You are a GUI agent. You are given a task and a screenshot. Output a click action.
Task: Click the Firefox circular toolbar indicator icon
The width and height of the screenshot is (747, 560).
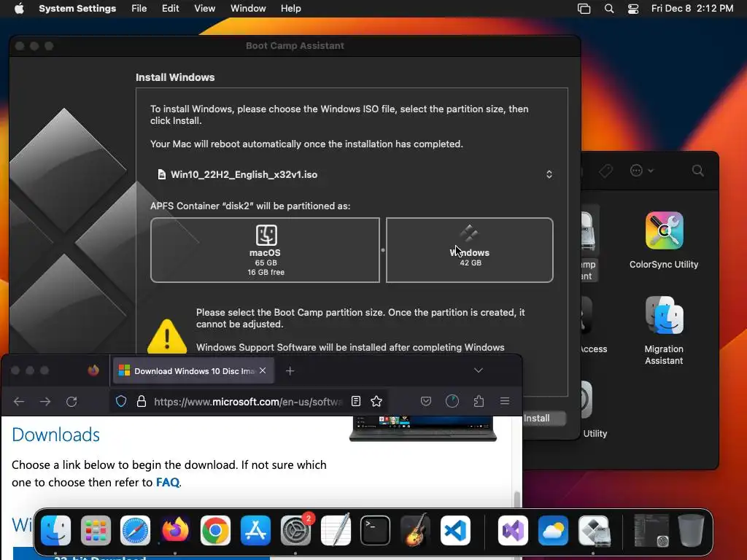coord(452,402)
